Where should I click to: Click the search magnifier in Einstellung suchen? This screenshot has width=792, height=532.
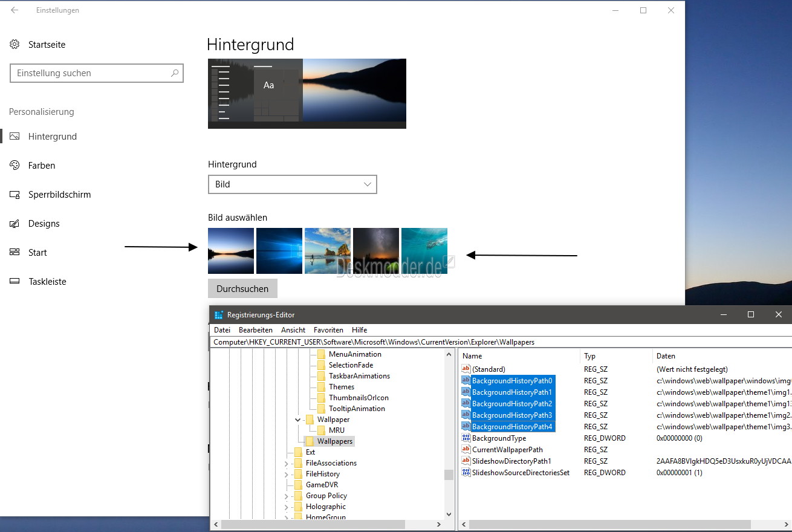coord(175,73)
